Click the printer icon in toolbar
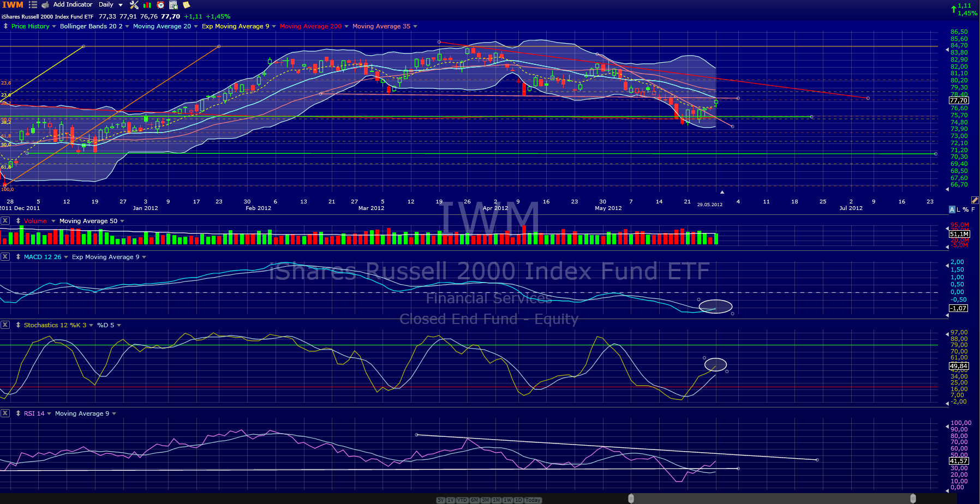Viewport: 980px width, 504px height. 45,5
